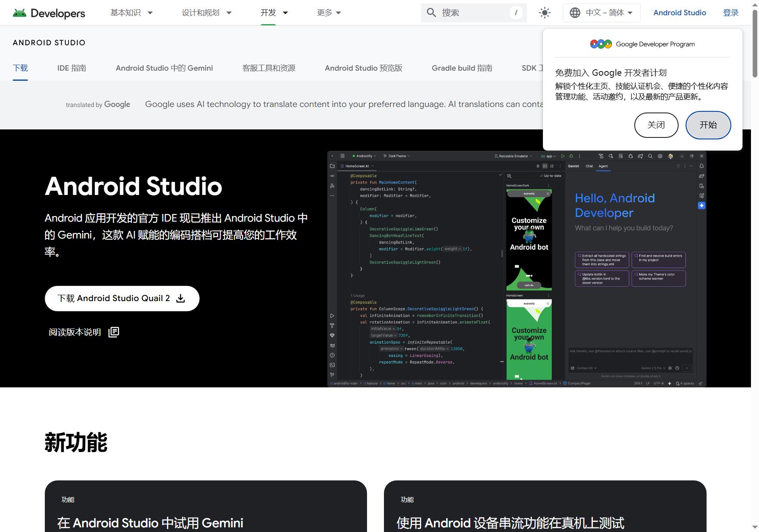759x532 pixels.
Task: Click the download arrow icon on the Quail 2 button
Action: tap(181, 299)
